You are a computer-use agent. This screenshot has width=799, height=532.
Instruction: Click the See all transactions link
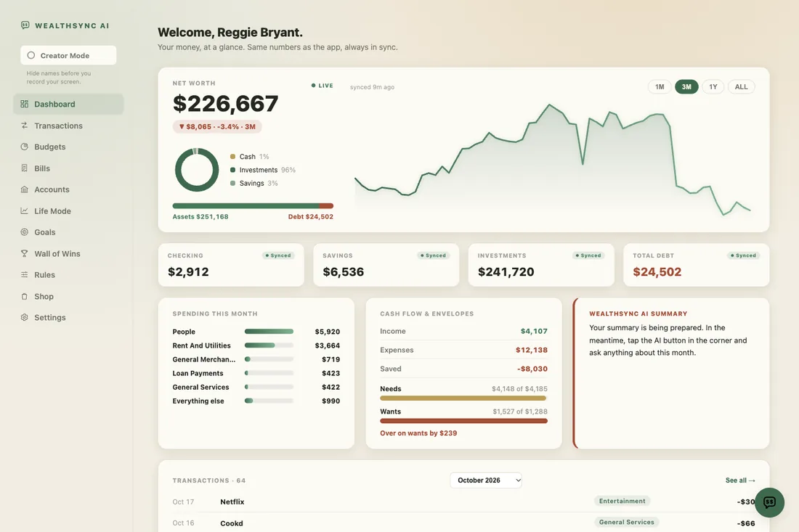click(x=740, y=480)
